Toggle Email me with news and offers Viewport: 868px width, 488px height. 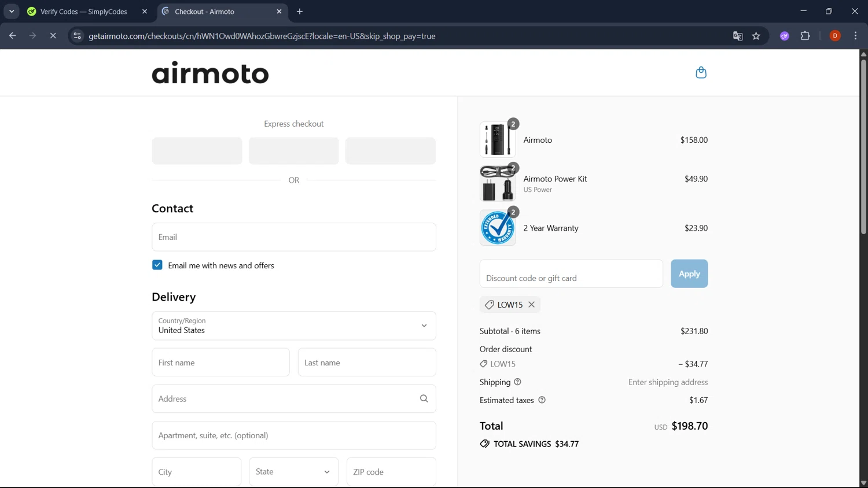(157, 265)
